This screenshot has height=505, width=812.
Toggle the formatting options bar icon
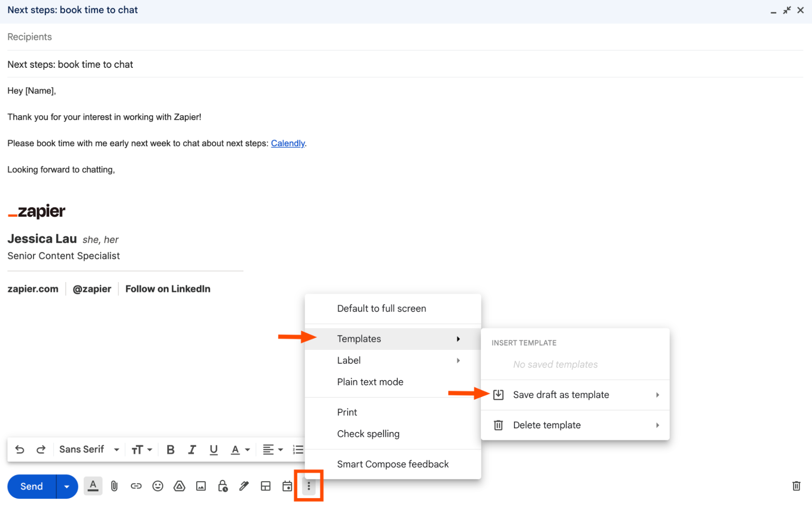coord(93,486)
